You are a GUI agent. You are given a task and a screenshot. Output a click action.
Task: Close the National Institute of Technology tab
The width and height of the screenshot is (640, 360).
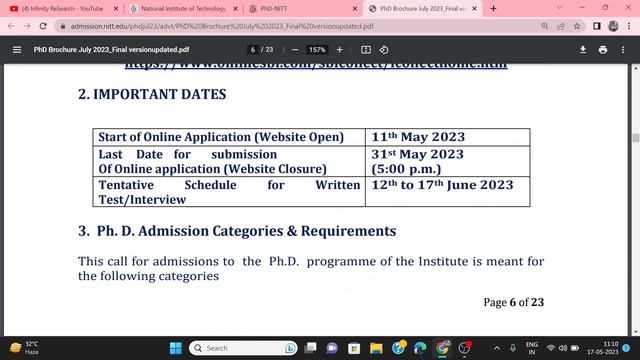click(x=236, y=8)
